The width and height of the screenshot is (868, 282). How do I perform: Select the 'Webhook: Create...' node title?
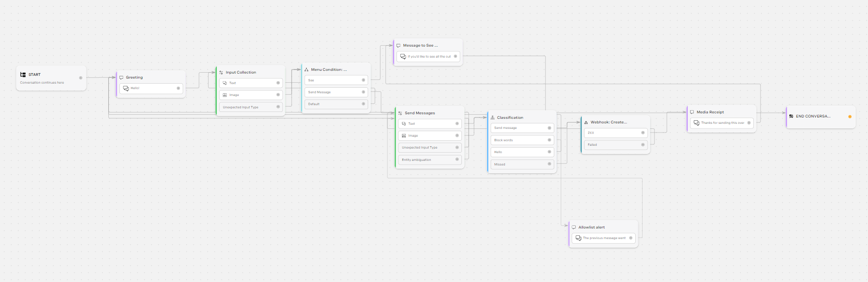pyautogui.click(x=609, y=122)
